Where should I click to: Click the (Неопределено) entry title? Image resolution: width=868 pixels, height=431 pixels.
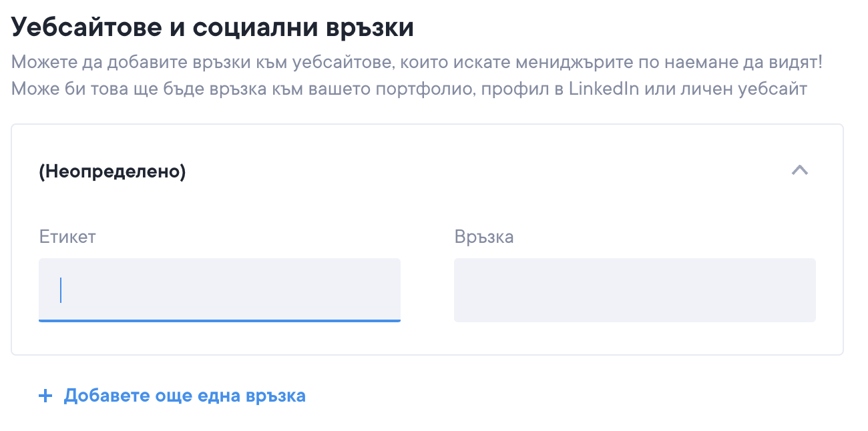tap(112, 171)
